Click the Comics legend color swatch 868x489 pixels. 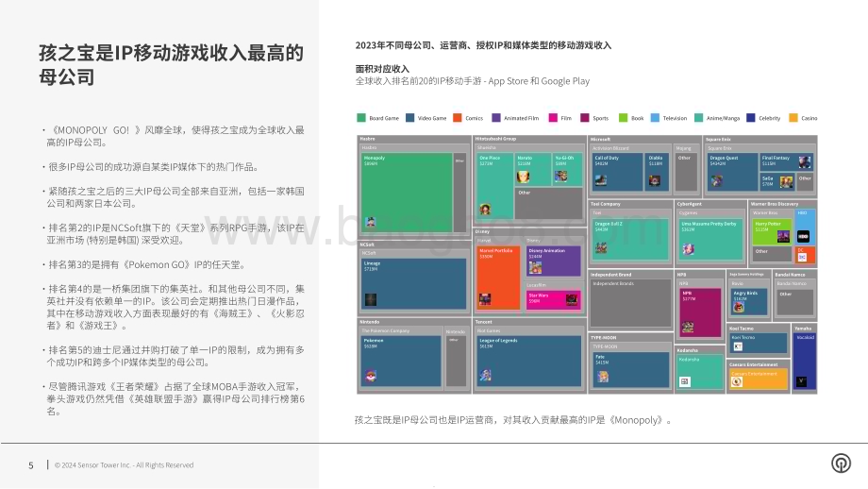(x=458, y=117)
